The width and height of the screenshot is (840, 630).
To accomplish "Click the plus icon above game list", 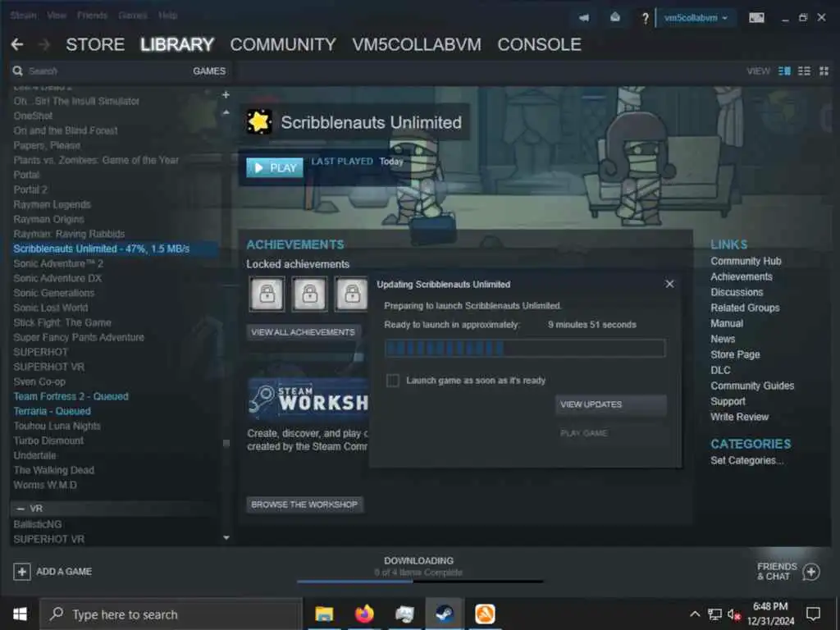I will [226, 95].
